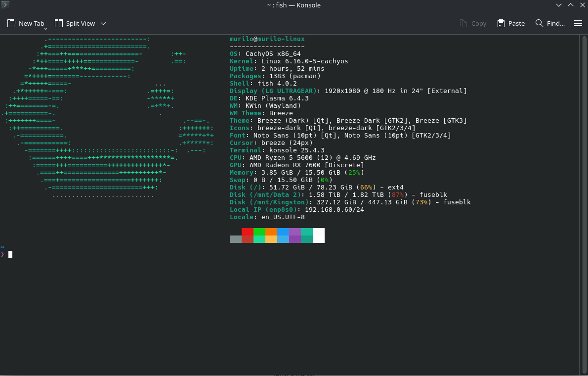Click the orange color block in the upper palette row
Image resolution: width=588 pixels, height=376 pixels.
click(271, 232)
